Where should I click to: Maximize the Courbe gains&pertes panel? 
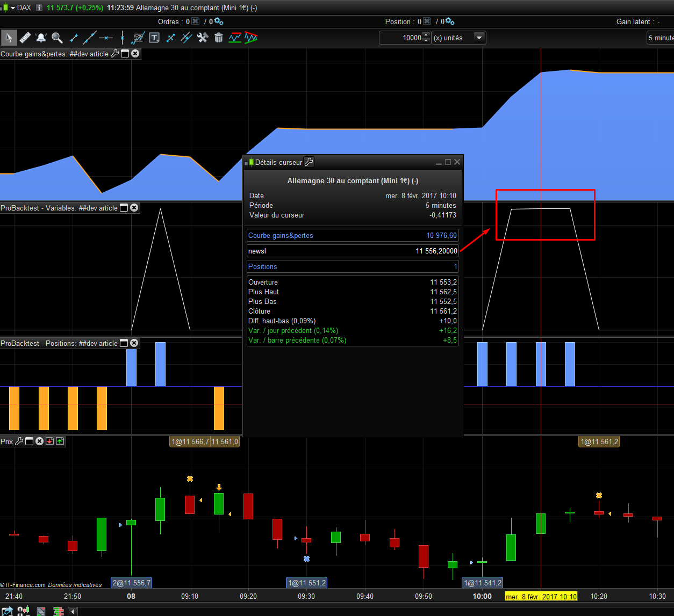(x=125, y=54)
